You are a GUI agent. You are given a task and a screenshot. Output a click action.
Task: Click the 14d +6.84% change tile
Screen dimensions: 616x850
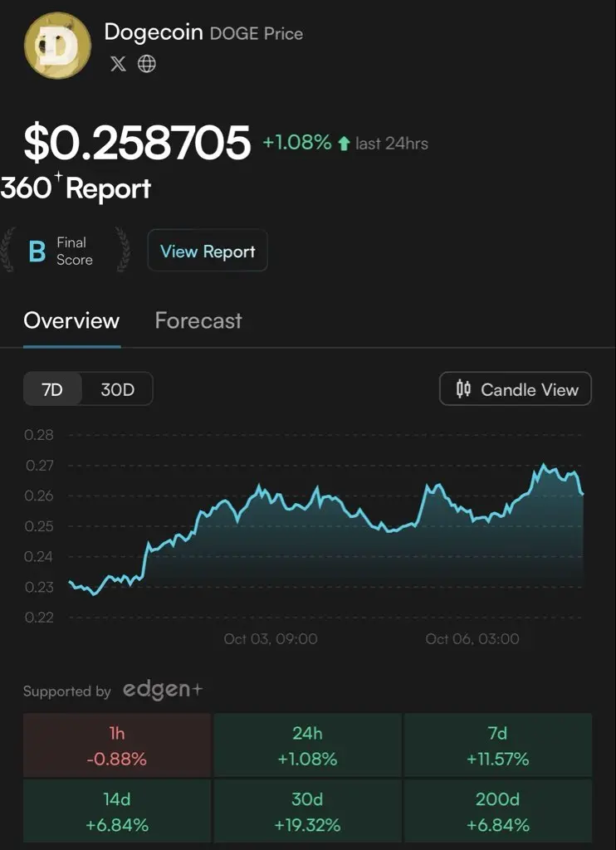click(117, 812)
